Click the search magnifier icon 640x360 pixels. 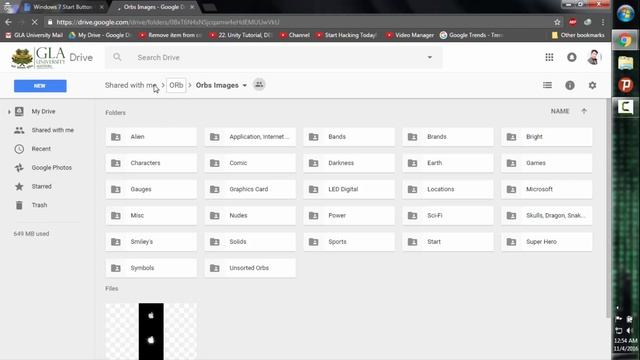117,57
